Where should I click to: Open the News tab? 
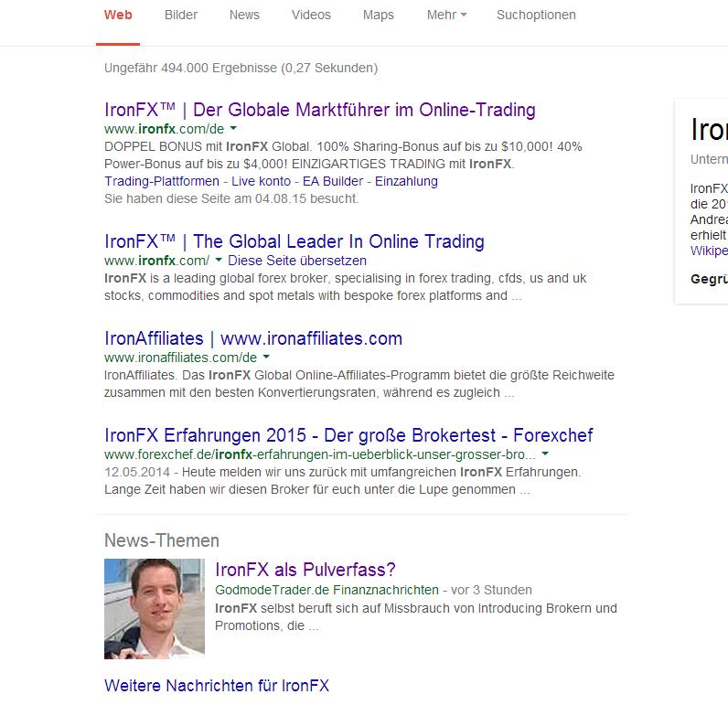[244, 15]
